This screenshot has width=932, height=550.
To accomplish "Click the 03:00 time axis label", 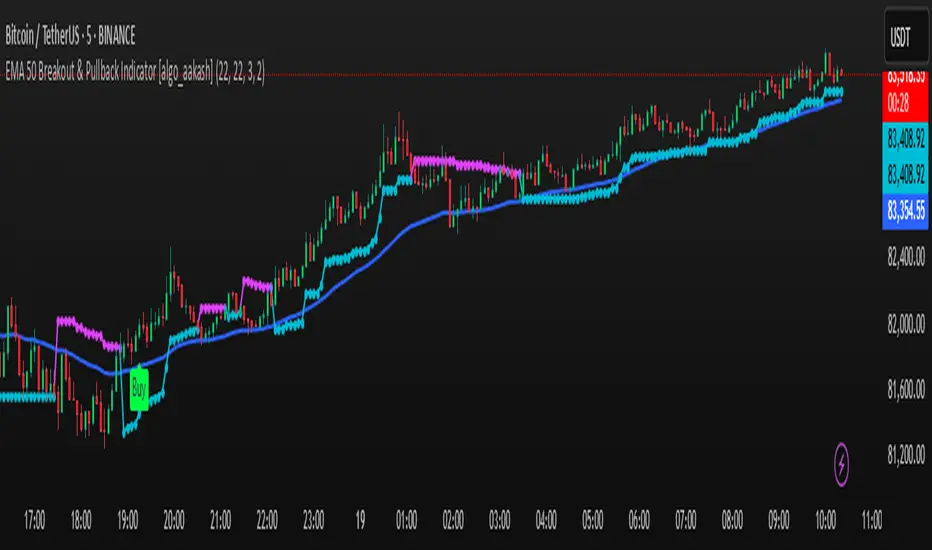I will point(499,520).
